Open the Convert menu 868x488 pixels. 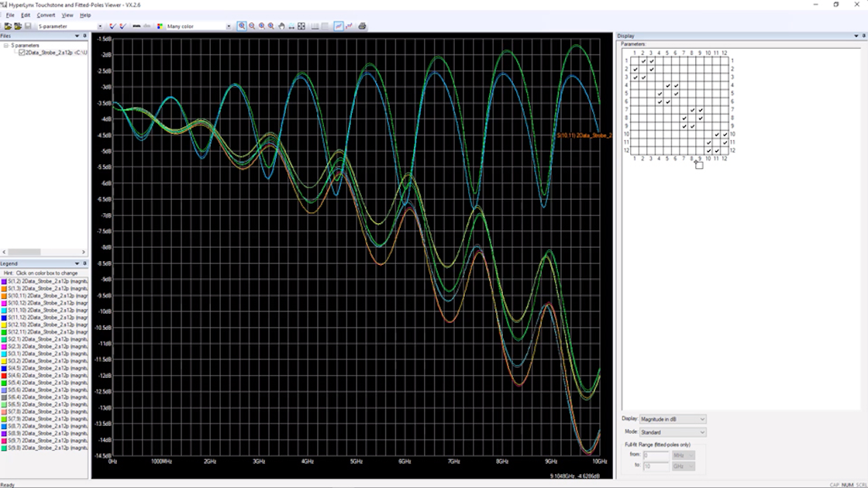[46, 15]
